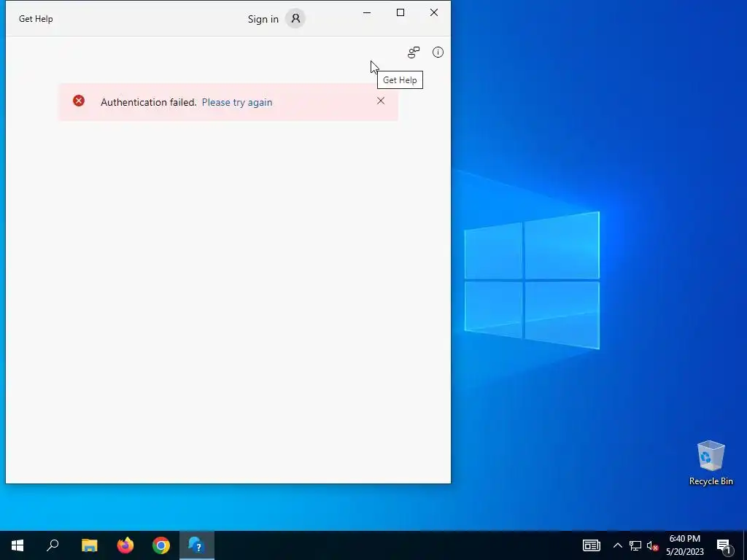Click the Get Help taskbar icon
This screenshot has height=560, width=747.
coord(197,545)
